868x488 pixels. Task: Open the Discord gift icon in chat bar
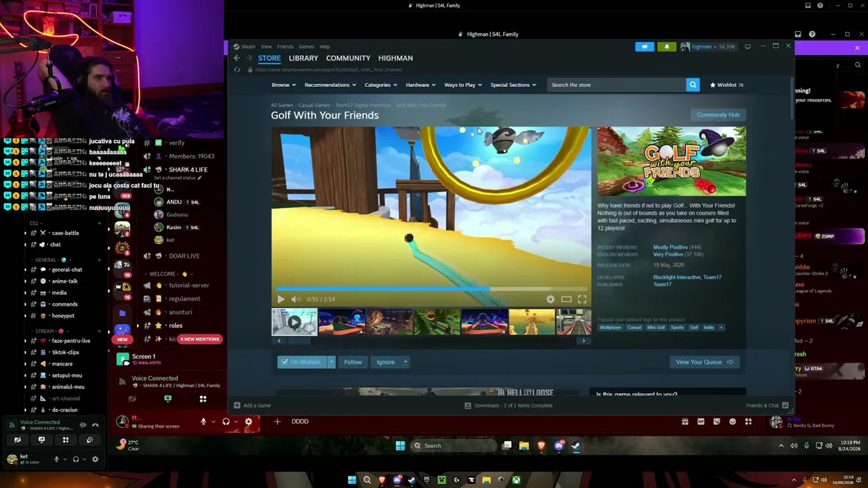pyautogui.click(x=685, y=422)
